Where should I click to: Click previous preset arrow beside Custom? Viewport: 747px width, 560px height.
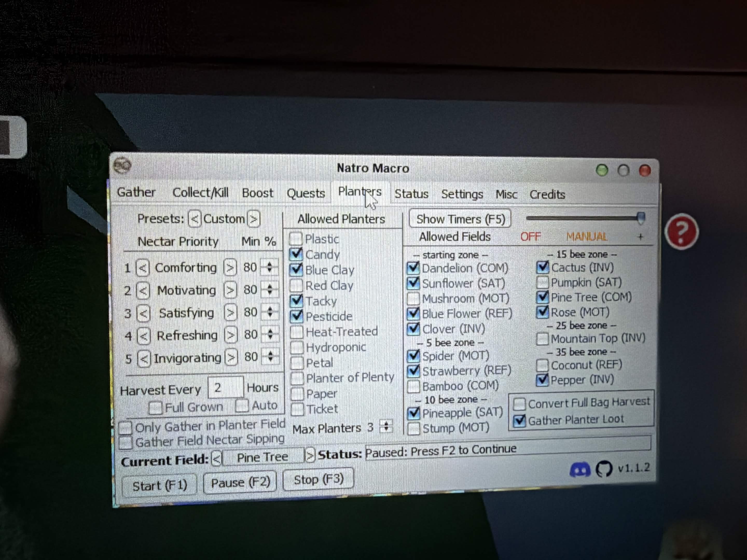pyautogui.click(x=195, y=219)
